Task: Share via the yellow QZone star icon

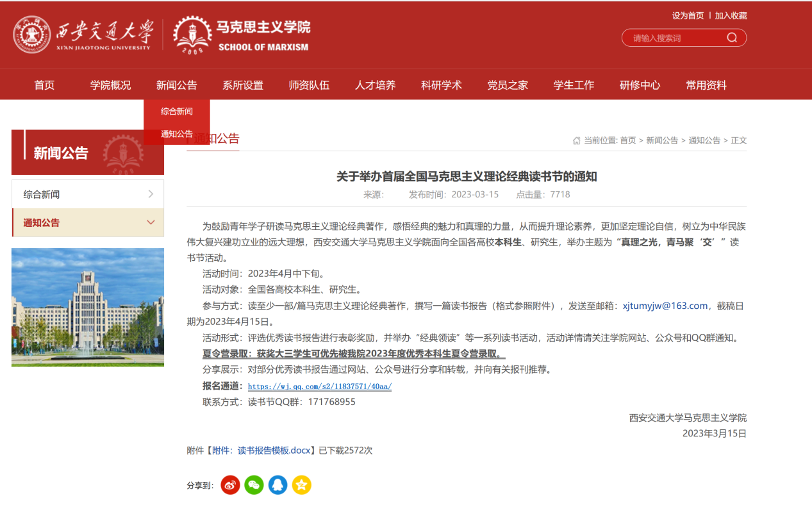Action: click(301, 485)
